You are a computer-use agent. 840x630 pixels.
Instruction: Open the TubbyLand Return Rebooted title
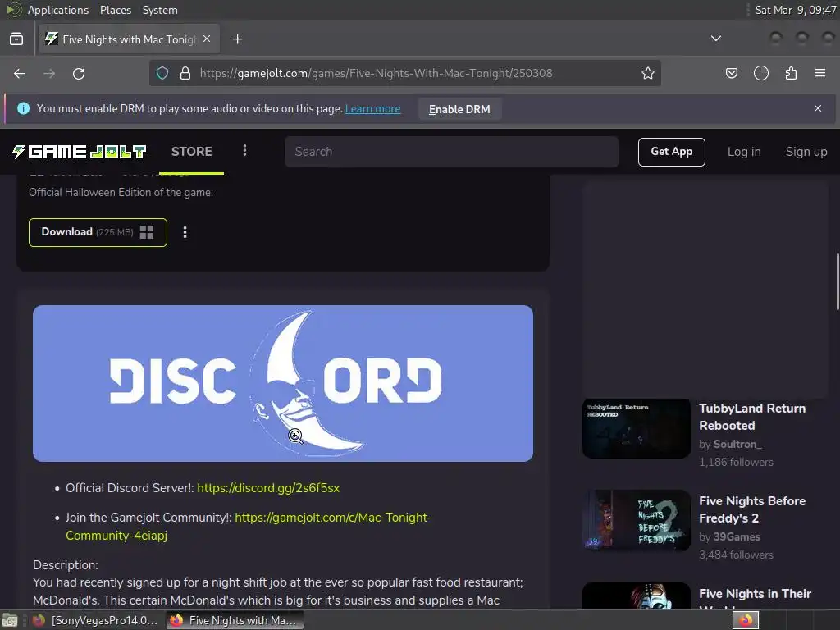[752, 417]
